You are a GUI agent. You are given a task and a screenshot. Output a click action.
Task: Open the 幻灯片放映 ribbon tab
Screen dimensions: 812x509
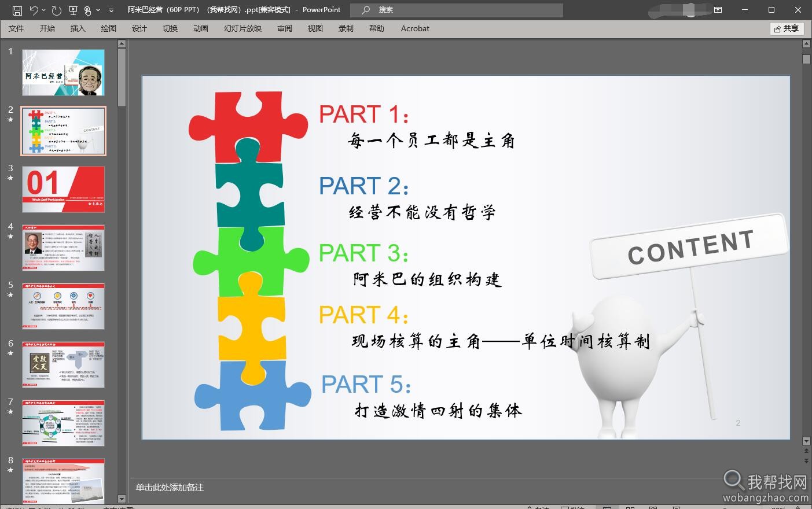click(243, 28)
